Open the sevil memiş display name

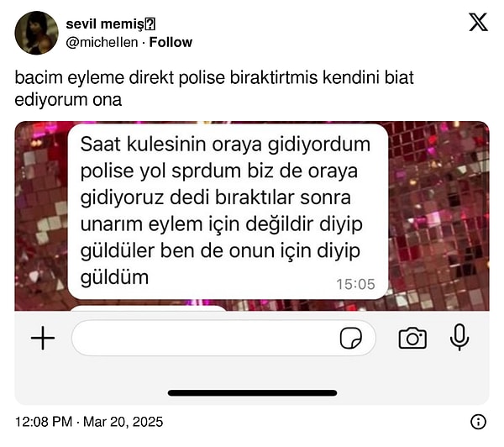click(105, 24)
